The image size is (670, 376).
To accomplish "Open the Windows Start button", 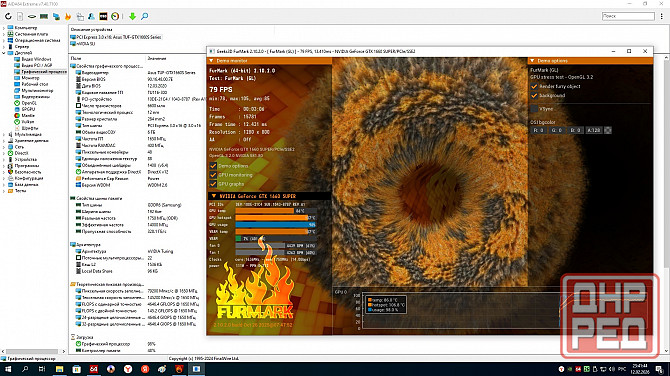I will [8, 369].
